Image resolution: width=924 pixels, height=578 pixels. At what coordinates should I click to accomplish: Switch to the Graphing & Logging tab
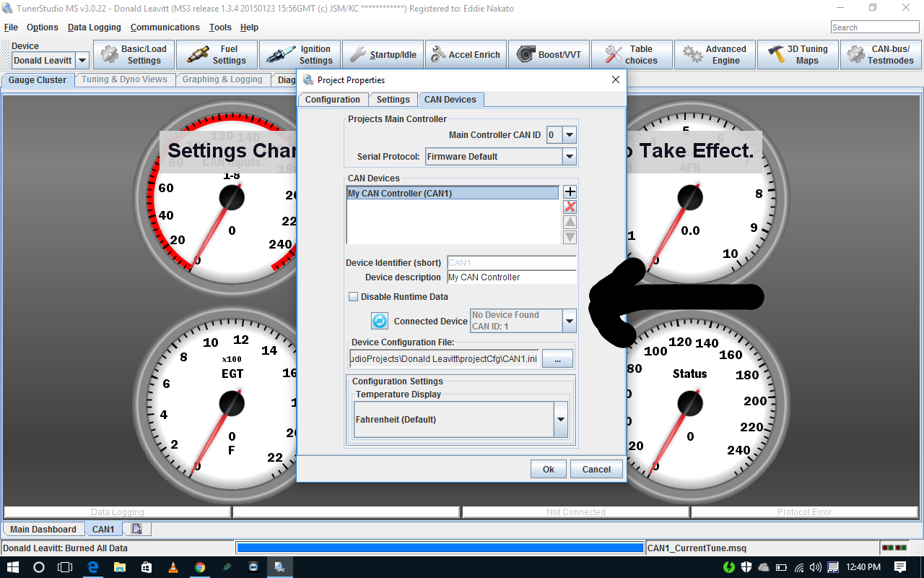point(222,79)
